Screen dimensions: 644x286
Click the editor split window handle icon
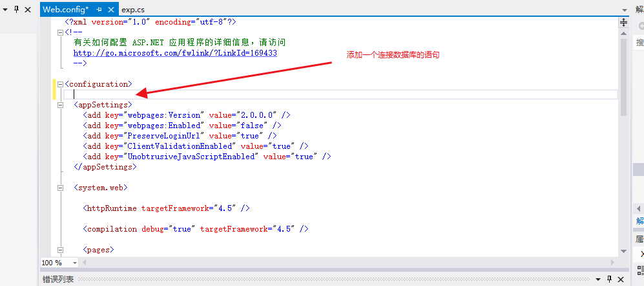pyautogui.click(x=624, y=22)
